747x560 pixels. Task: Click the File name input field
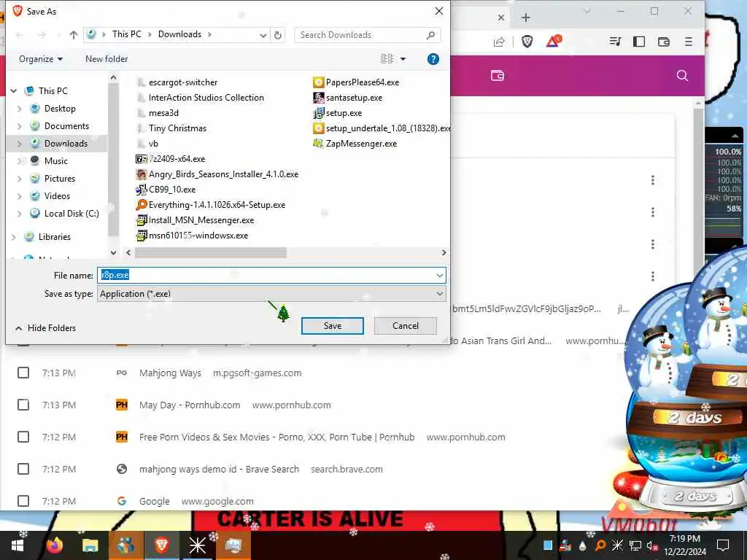(x=266, y=275)
